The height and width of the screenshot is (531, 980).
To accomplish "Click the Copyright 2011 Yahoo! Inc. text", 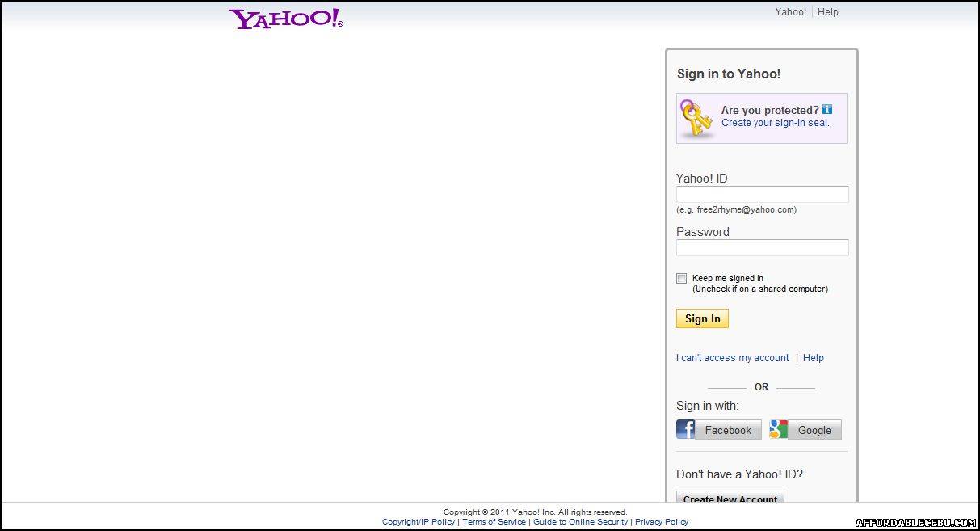I will pos(535,512).
